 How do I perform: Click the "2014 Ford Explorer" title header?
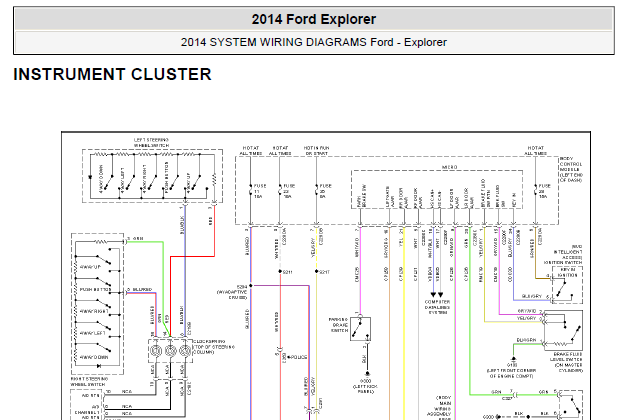tap(314, 19)
